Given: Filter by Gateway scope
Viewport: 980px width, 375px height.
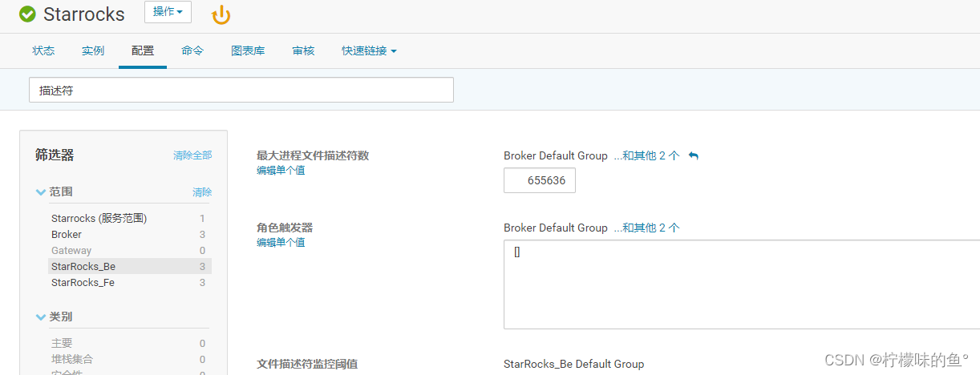Looking at the screenshot, I should (x=128, y=250).
